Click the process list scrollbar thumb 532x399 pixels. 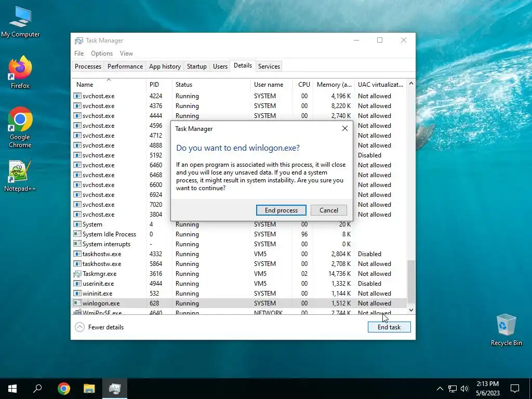click(x=411, y=282)
